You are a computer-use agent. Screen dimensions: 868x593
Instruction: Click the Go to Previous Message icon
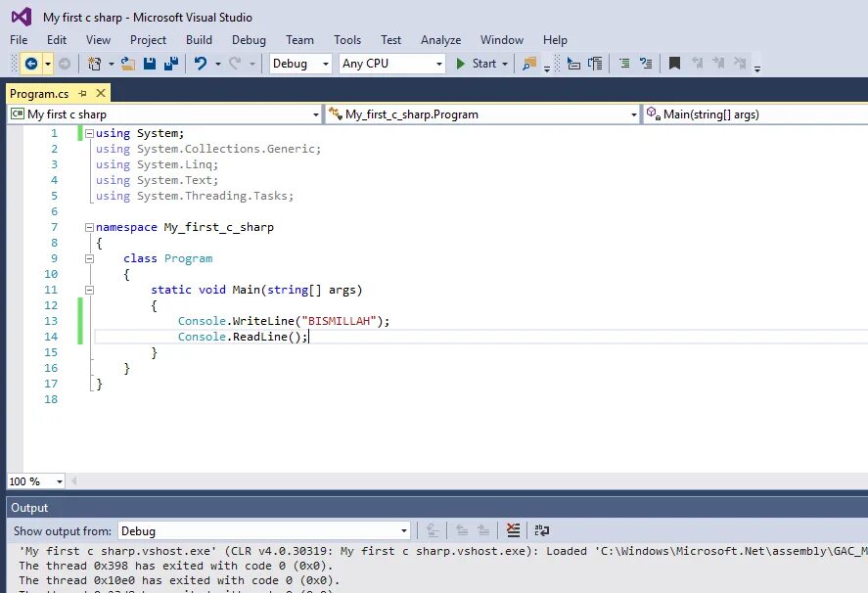pos(462,530)
